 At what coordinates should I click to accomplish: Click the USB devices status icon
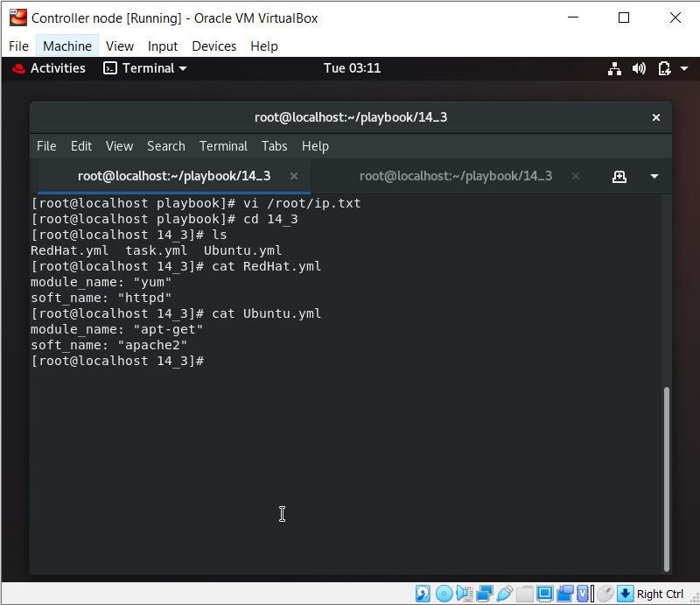coord(505,594)
